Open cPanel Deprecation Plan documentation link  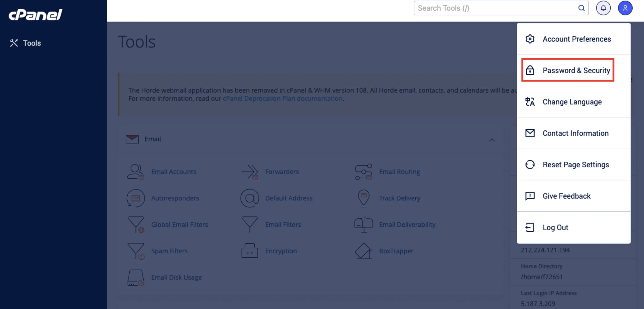tap(283, 99)
